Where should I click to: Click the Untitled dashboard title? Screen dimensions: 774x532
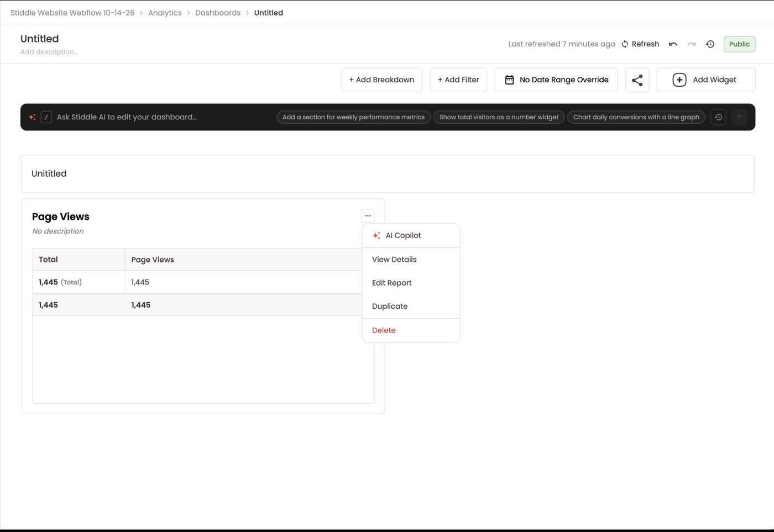(40, 39)
